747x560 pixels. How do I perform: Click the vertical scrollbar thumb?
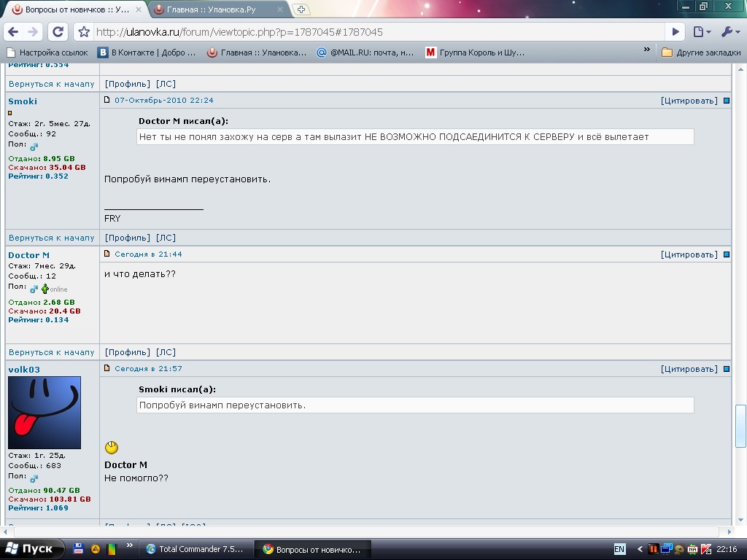(x=740, y=426)
